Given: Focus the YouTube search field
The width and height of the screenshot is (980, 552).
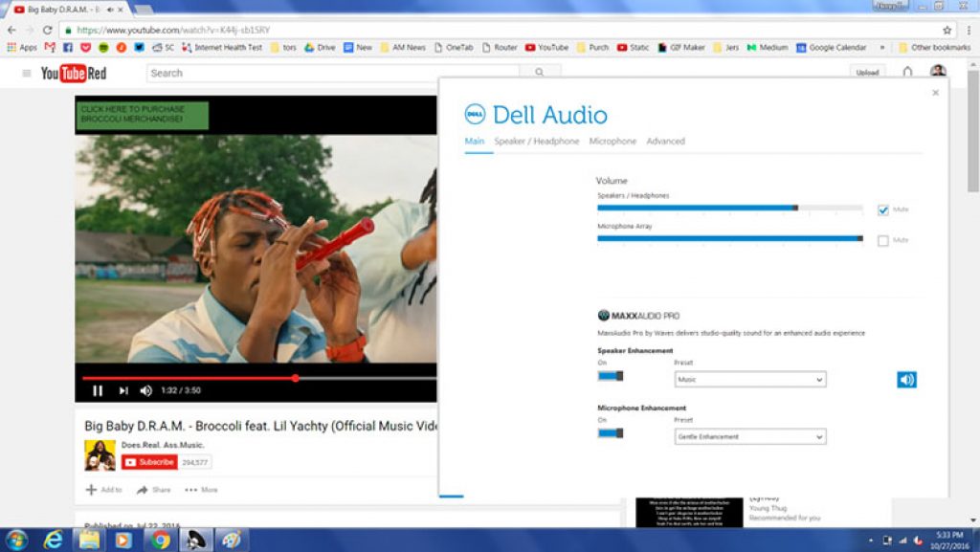Looking at the screenshot, I should click(333, 73).
